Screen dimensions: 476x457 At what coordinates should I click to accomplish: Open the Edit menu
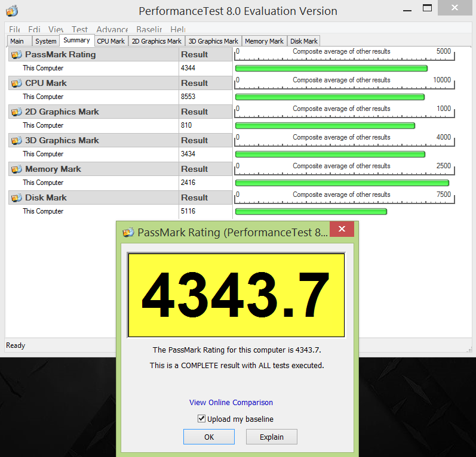tap(34, 29)
